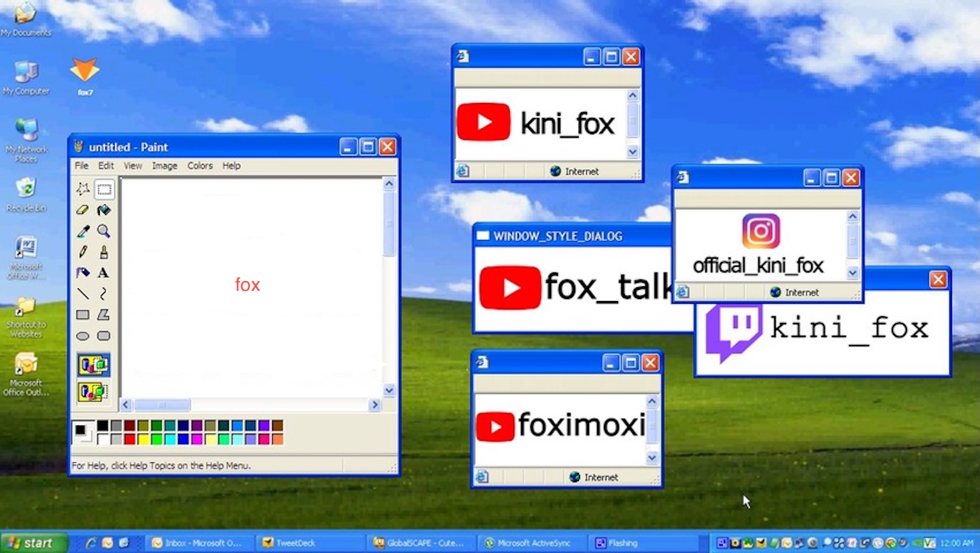Image resolution: width=980 pixels, height=553 pixels.
Task: Click scroll down arrow in foximoxi window
Action: coord(652,457)
